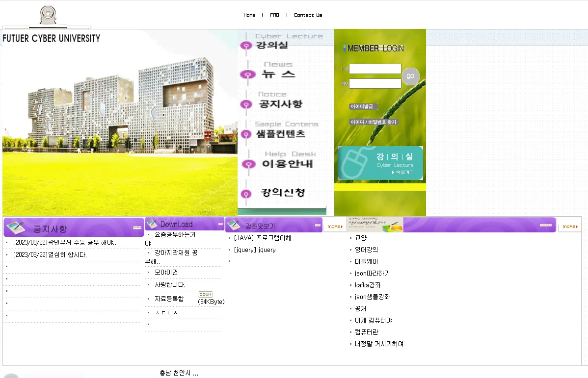Open the Contact Us menu item
588x378 pixels.
point(308,15)
